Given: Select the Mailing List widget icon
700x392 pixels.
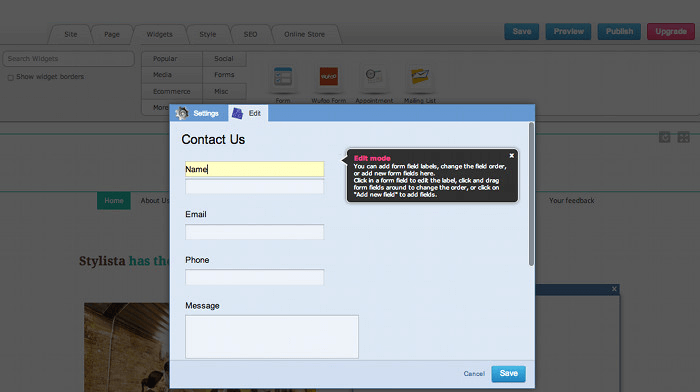Looking at the screenshot, I should pyautogui.click(x=420, y=76).
